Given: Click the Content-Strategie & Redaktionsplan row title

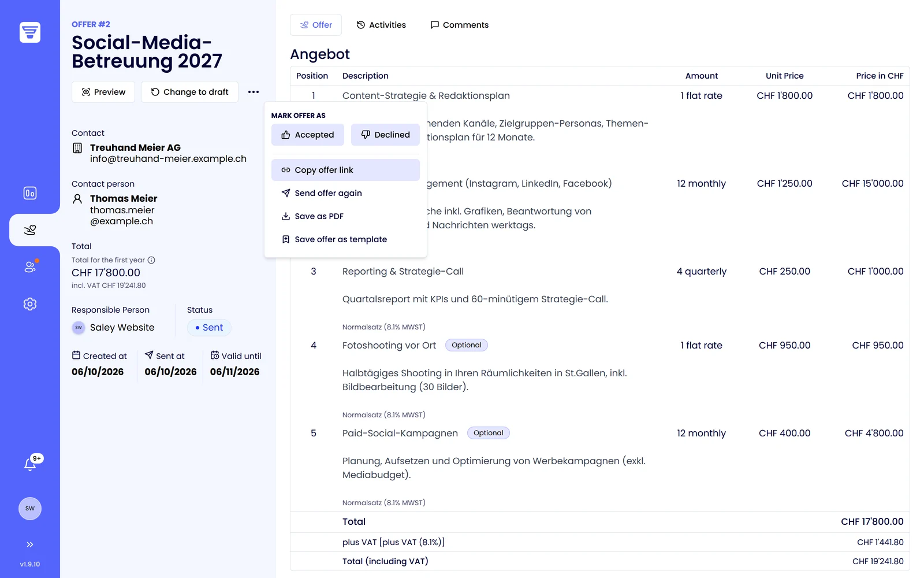Looking at the screenshot, I should tap(426, 96).
